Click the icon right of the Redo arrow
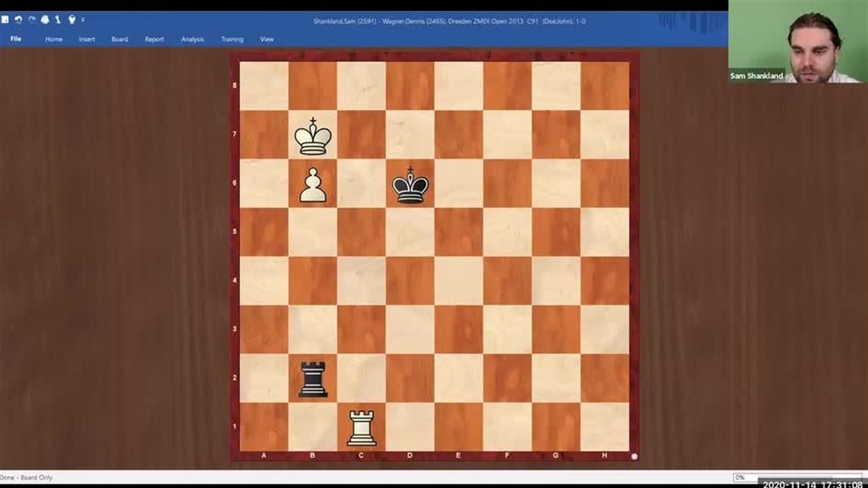This screenshot has height=488, width=868. [x=45, y=20]
